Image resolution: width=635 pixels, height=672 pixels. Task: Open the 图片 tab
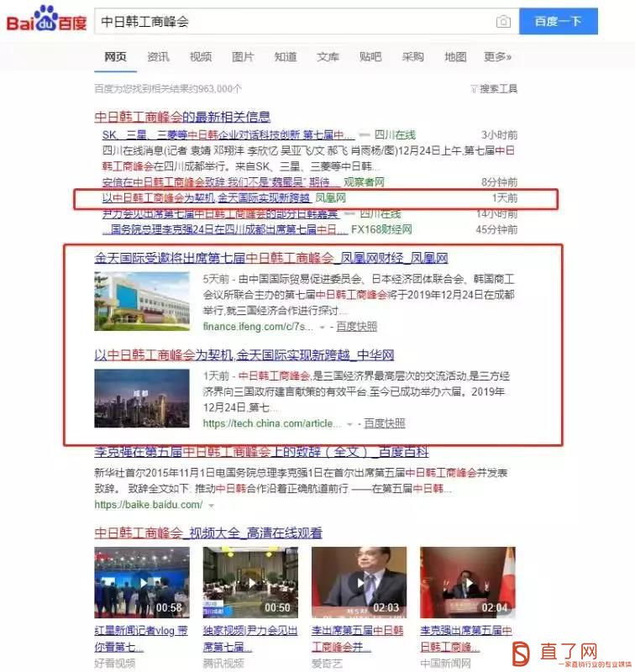point(243,56)
